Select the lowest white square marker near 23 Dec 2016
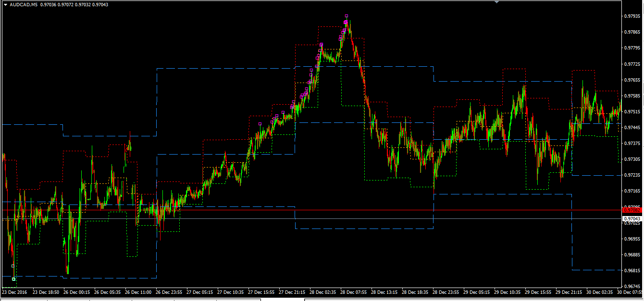 click(x=13, y=279)
